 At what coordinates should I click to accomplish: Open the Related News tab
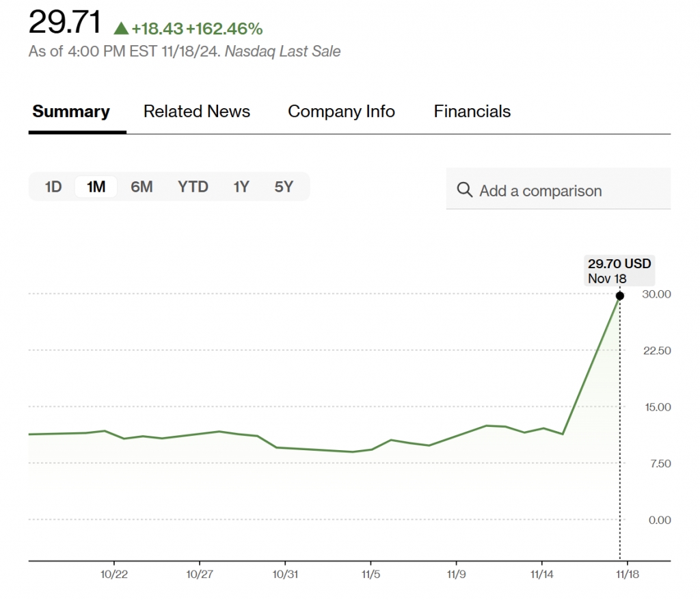coord(197,112)
